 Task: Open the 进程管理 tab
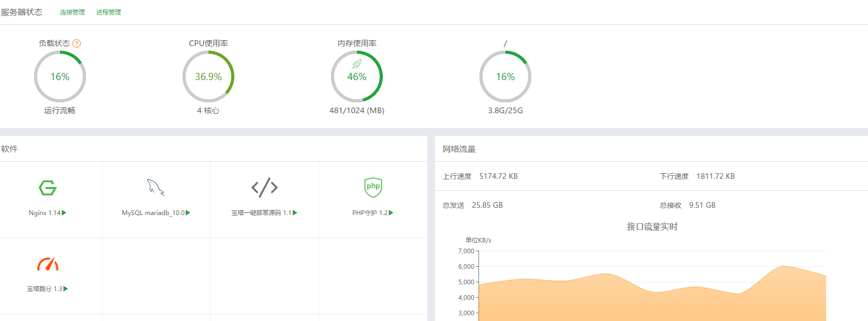(109, 12)
